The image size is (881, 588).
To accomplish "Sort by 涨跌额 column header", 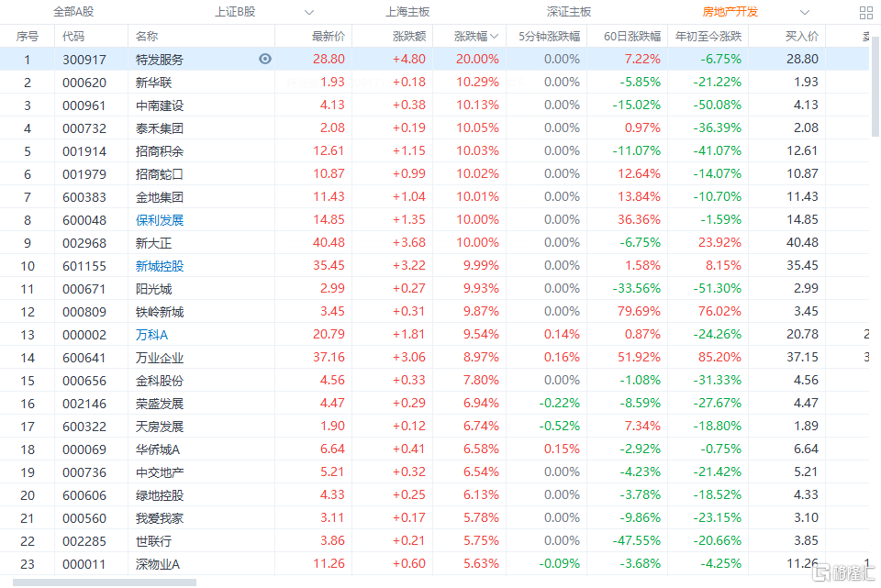I will click(409, 37).
